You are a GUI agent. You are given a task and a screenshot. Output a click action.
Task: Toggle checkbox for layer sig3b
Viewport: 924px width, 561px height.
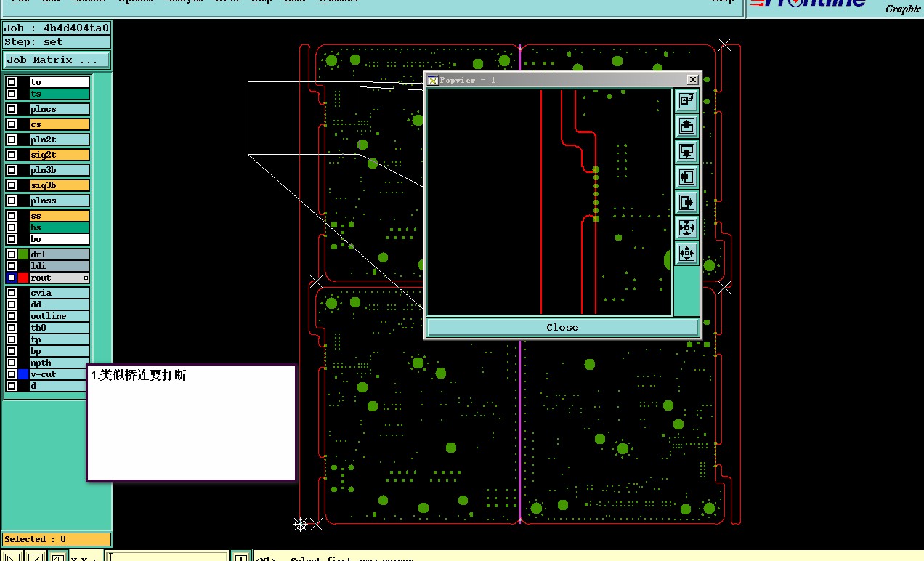(12, 185)
